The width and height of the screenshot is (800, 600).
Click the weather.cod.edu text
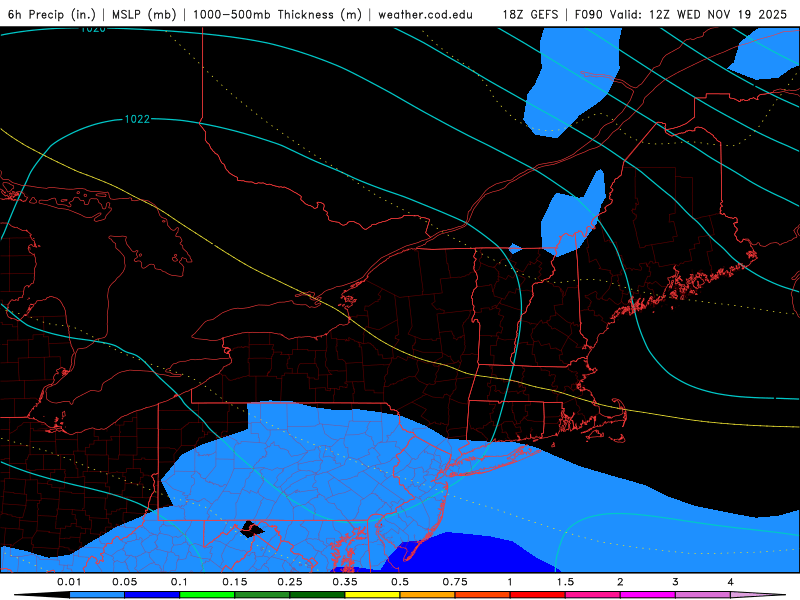(425, 14)
